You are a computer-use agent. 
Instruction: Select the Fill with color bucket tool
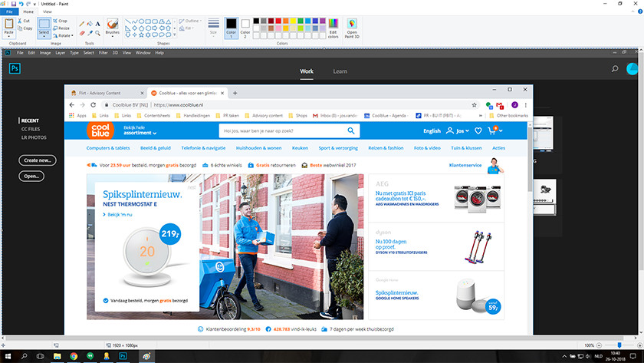(90, 21)
